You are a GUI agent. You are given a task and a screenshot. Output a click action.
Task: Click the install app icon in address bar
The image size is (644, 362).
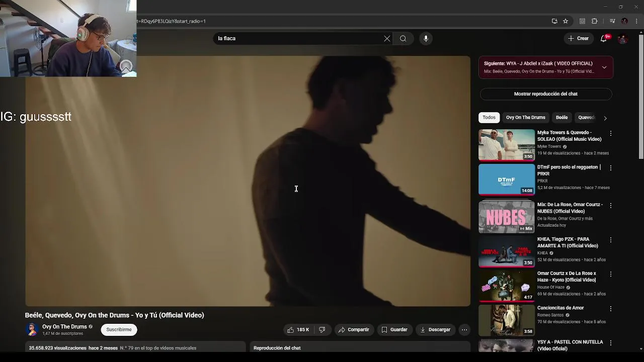point(554,21)
